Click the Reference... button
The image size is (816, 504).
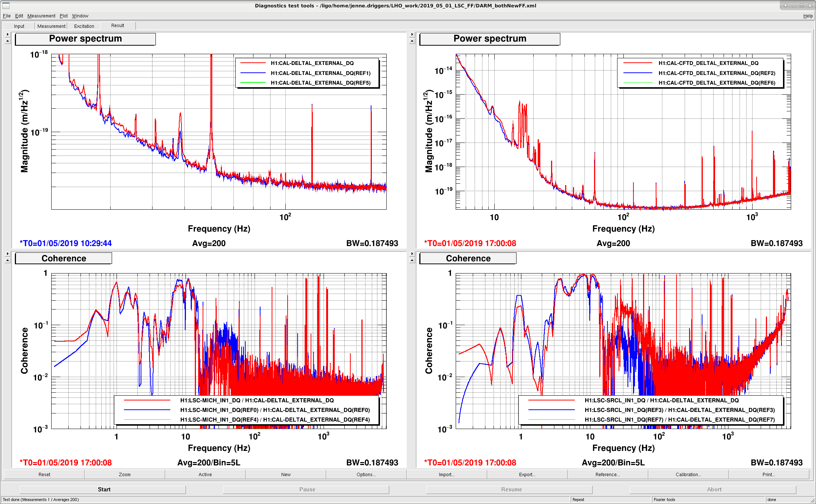(607, 475)
